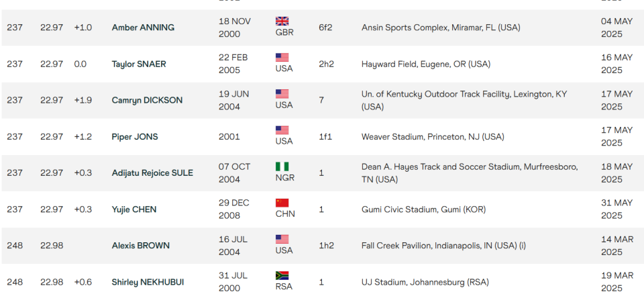Open Shirley NEKHUBUI athlete profile

coord(148,283)
